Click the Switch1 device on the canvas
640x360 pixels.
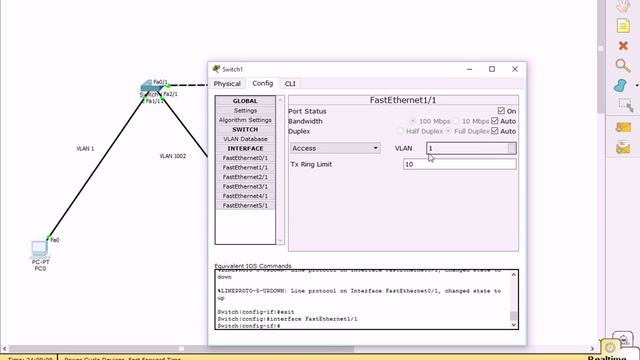(x=152, y=86)
